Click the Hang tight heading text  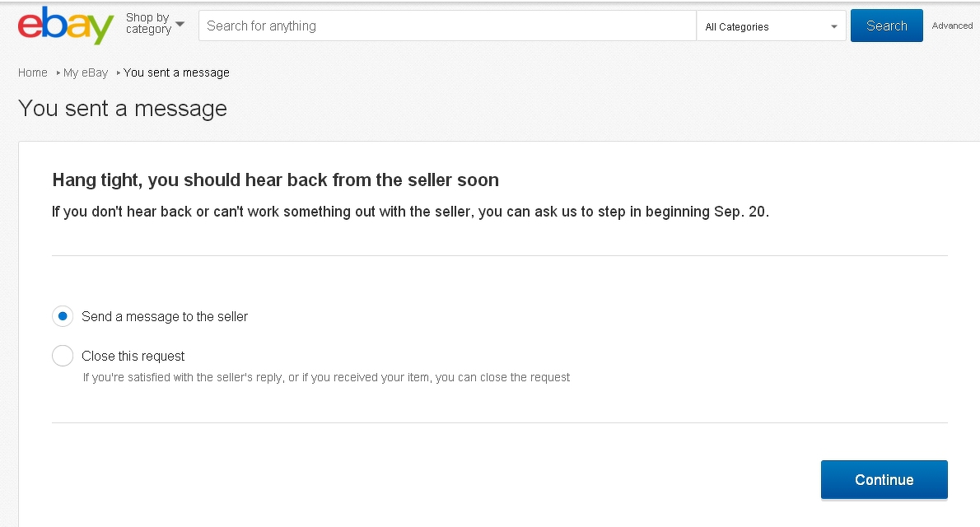(x=275, y=180)
